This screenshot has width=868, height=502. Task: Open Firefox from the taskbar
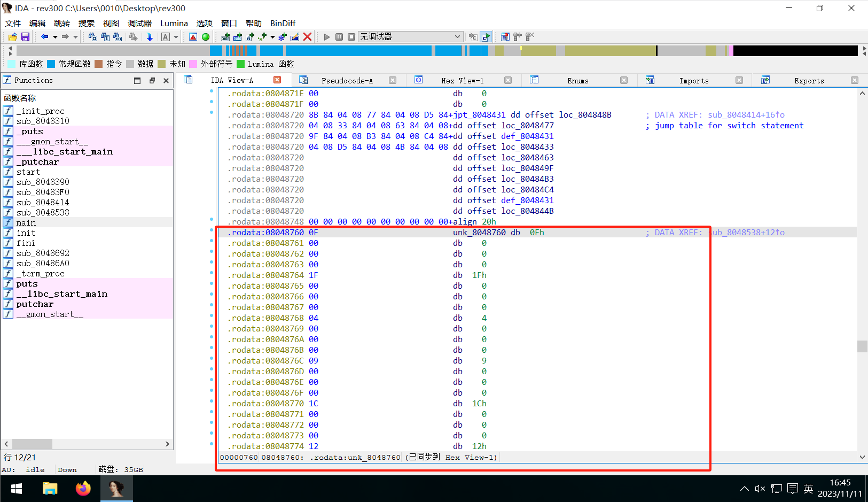(x=83, y=489)
